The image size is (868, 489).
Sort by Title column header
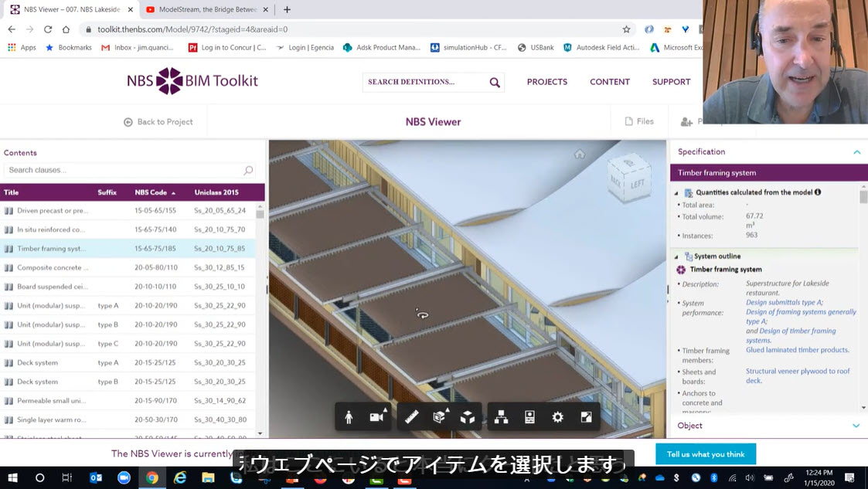click(11, 192)
